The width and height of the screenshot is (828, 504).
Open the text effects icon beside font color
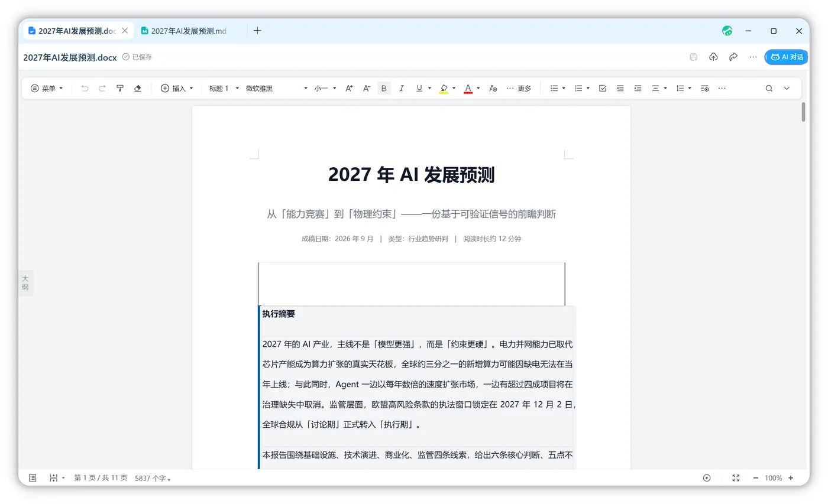(x=493, y=88)
